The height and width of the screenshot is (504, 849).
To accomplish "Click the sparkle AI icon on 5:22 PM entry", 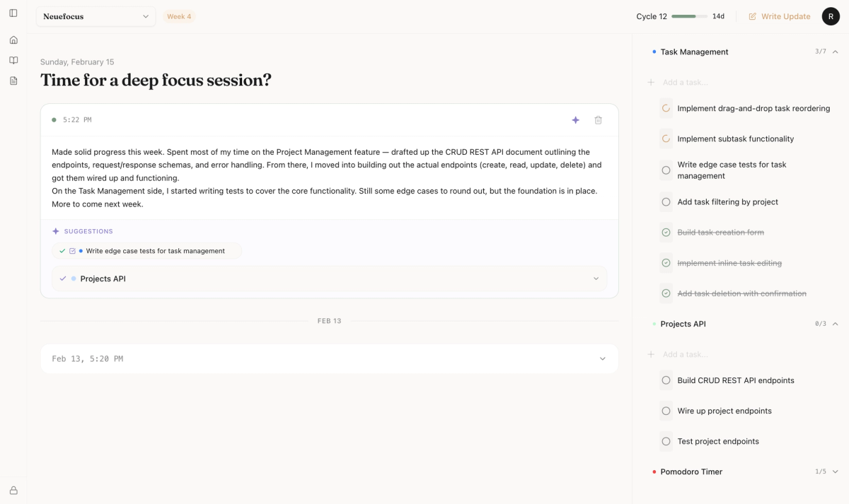I will 576,120.
